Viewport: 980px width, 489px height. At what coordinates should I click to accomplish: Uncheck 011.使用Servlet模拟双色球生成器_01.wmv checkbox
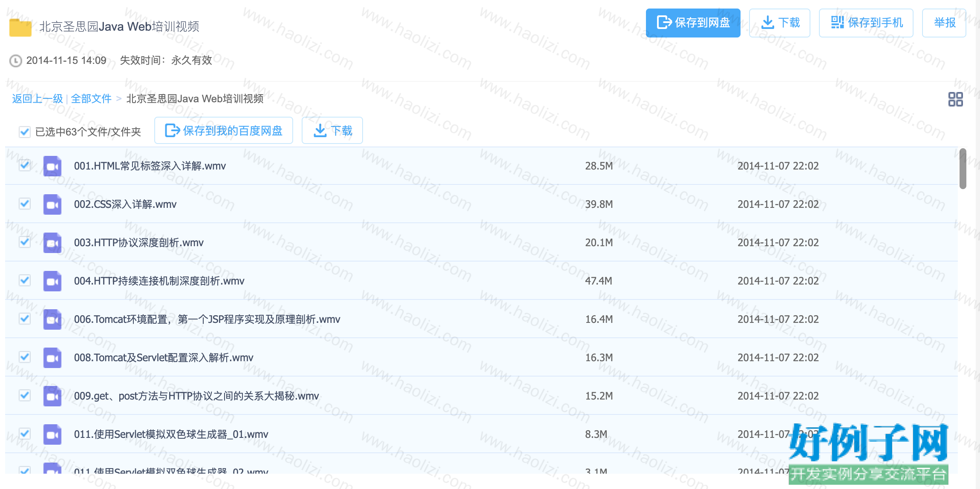pos(25,433)
